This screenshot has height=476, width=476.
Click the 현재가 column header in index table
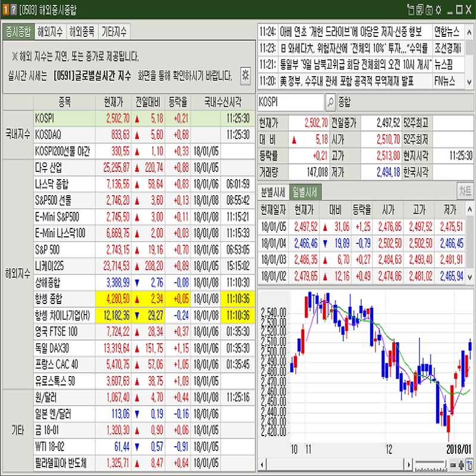(113, 102)
